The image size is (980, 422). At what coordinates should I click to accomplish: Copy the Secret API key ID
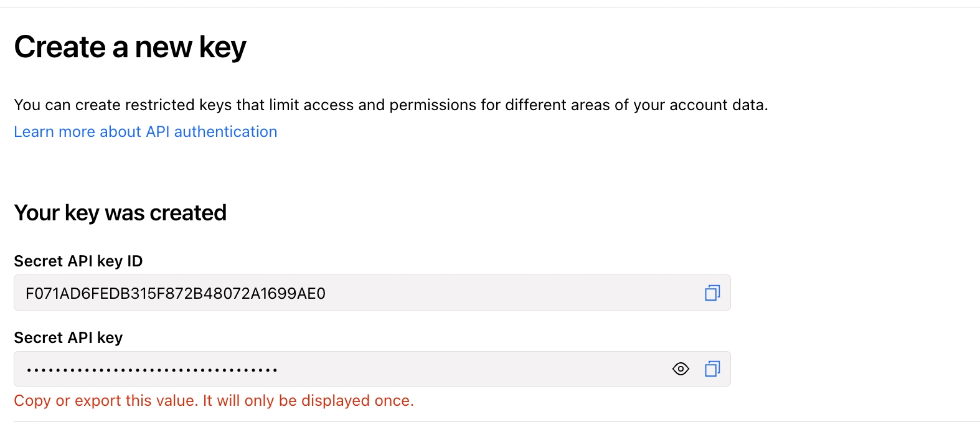[712, 293]
